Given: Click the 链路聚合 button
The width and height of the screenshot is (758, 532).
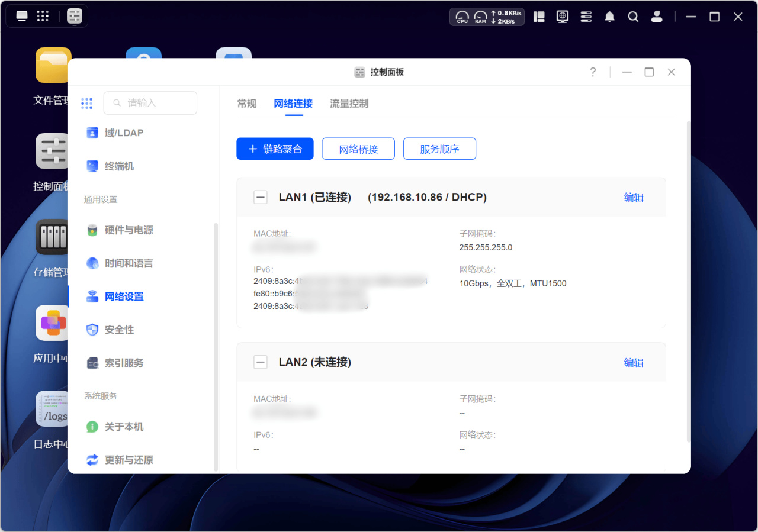Looking at the screenshot, I should [x=275, y=149].
